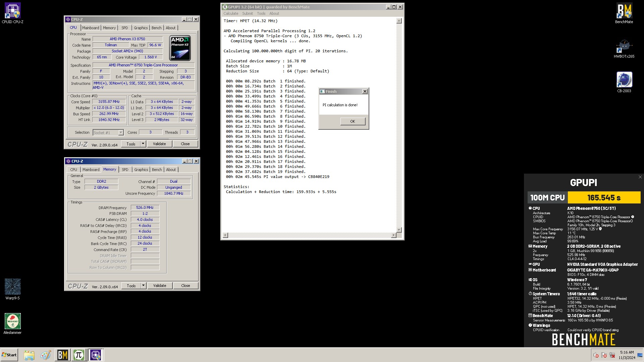Open the SPD tab in top CPU-Z
The image size is (644, 362).
124,28
